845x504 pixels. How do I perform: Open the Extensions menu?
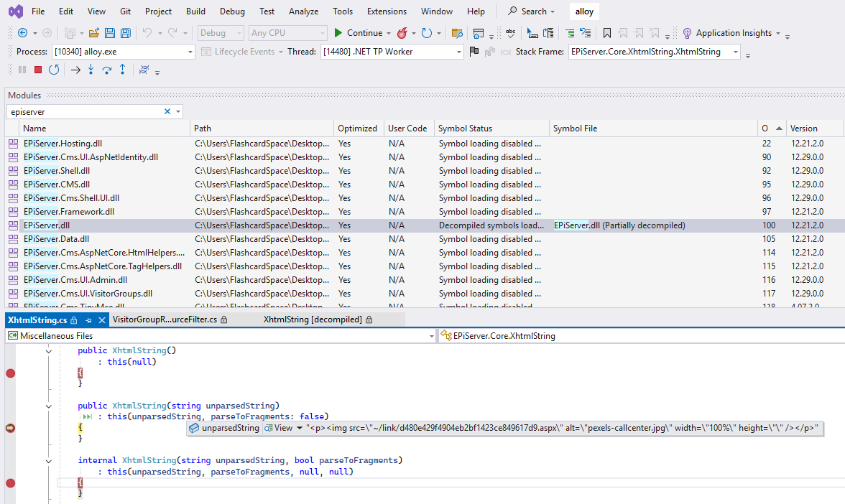(x=387, y=11)
